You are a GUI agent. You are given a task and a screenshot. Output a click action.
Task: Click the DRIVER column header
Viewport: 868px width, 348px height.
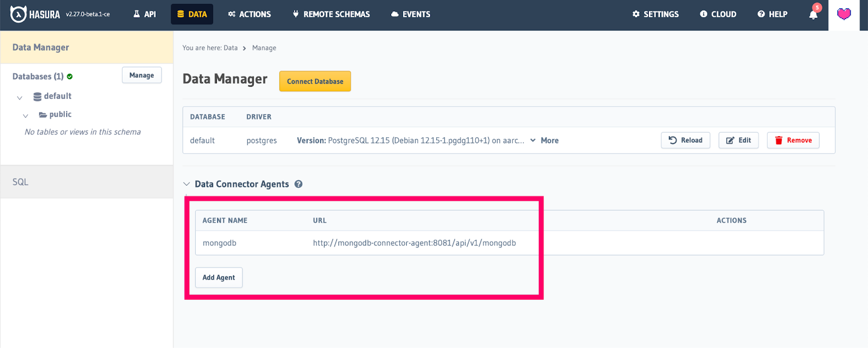click(x=259, y=117)
